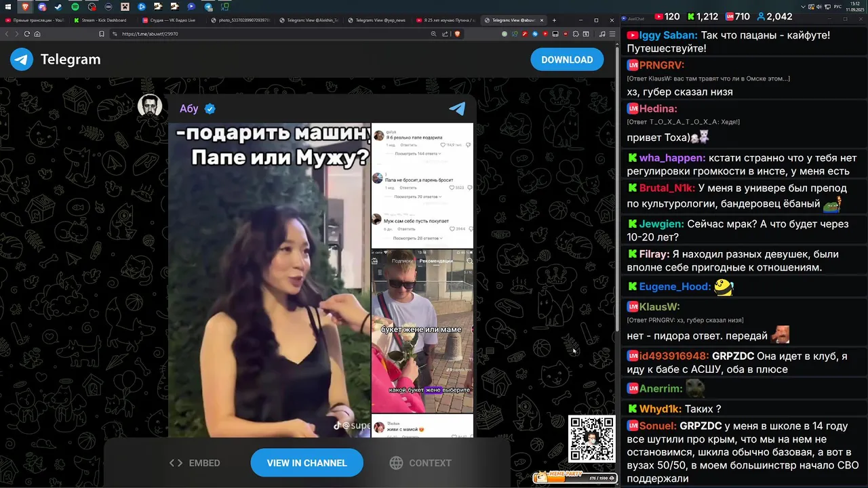Open the Абу channel name link
The height and width of the screenshot is (488, 868).
pyautogui.click(x=189, y=108)
